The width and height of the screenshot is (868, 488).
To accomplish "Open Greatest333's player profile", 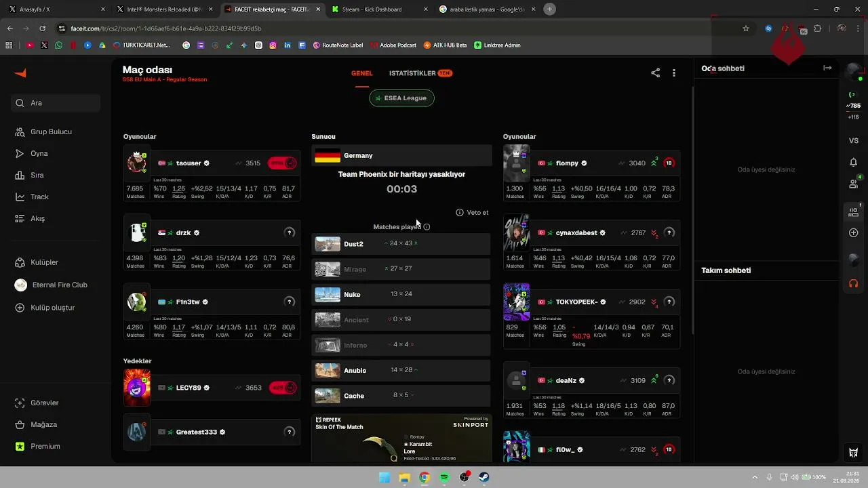I will (197, 432).
